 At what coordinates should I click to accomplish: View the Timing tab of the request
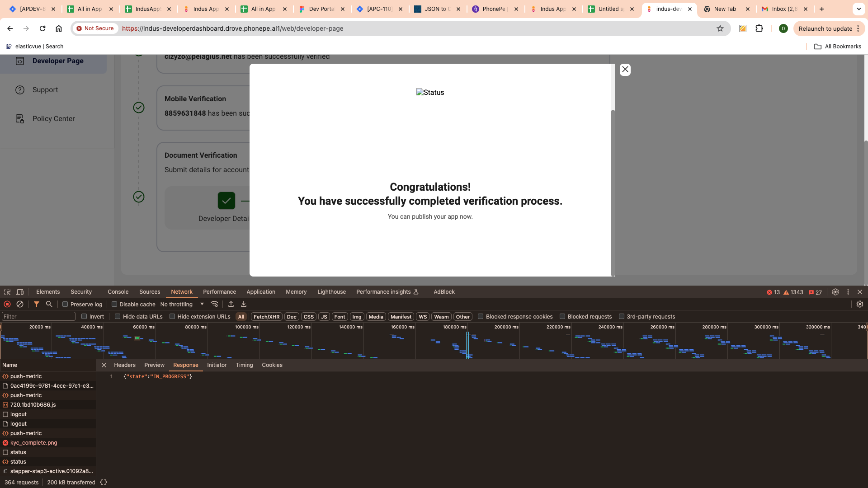pyautogui.click(x=244, y=365)
